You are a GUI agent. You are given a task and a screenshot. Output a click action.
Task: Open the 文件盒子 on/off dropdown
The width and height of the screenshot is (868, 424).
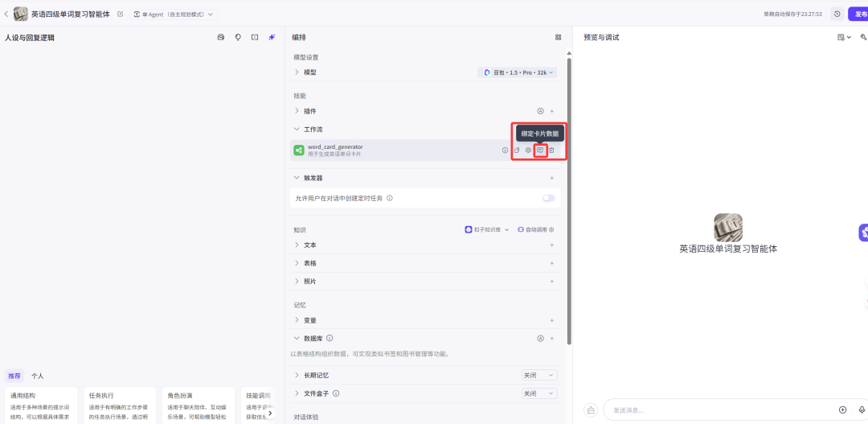point(539,393)
